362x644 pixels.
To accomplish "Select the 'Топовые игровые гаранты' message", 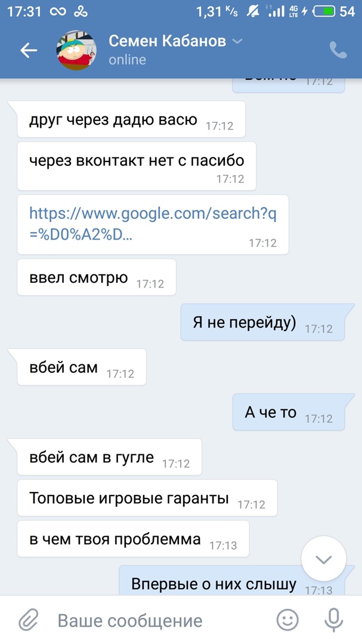I will pyautogui.click(x=147, y=498).
